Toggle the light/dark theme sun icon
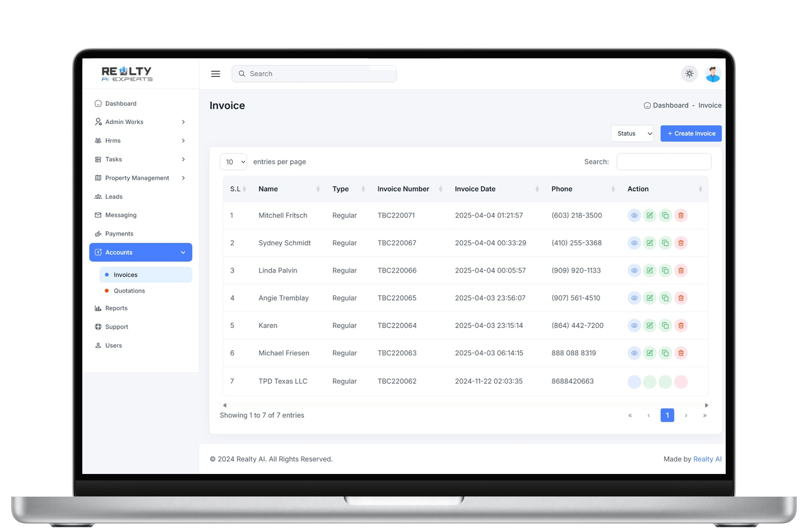The width and height of the screenshot is (808, 532). click(x=689, y=74)
